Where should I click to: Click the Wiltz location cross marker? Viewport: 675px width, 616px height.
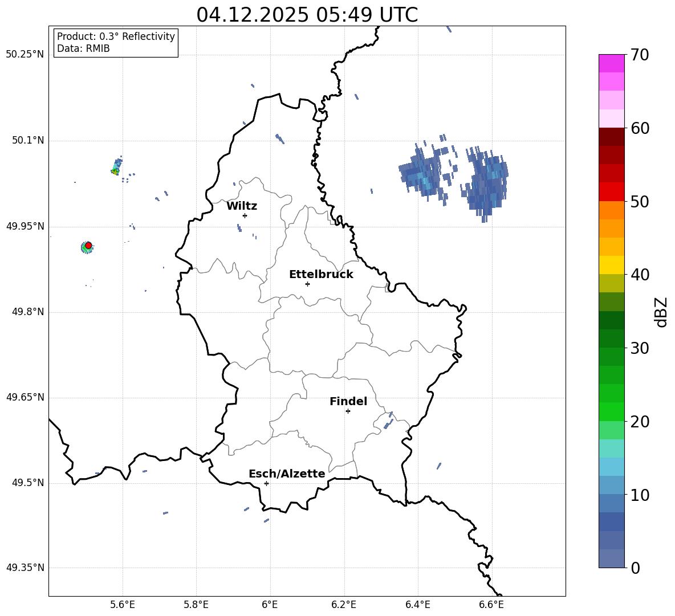pos(245,215)
